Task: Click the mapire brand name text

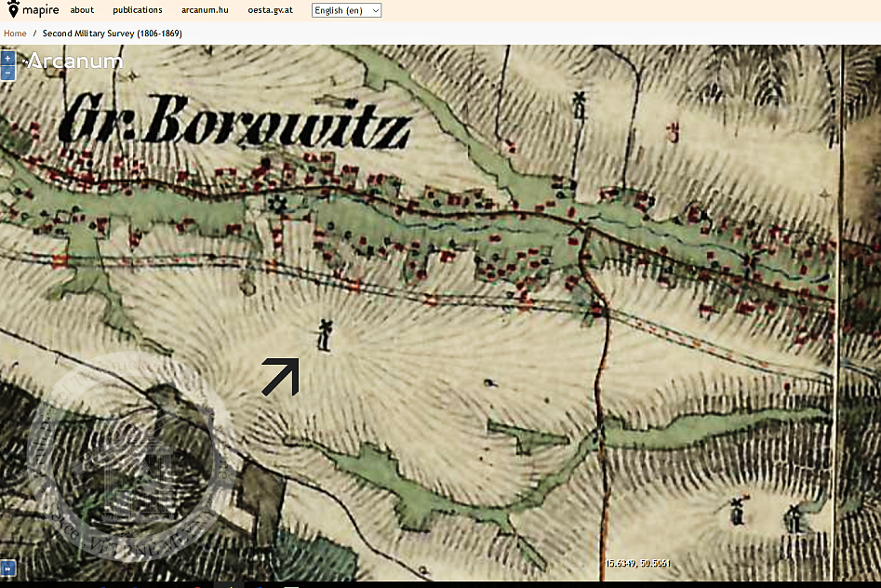Action: click(41, 10)
